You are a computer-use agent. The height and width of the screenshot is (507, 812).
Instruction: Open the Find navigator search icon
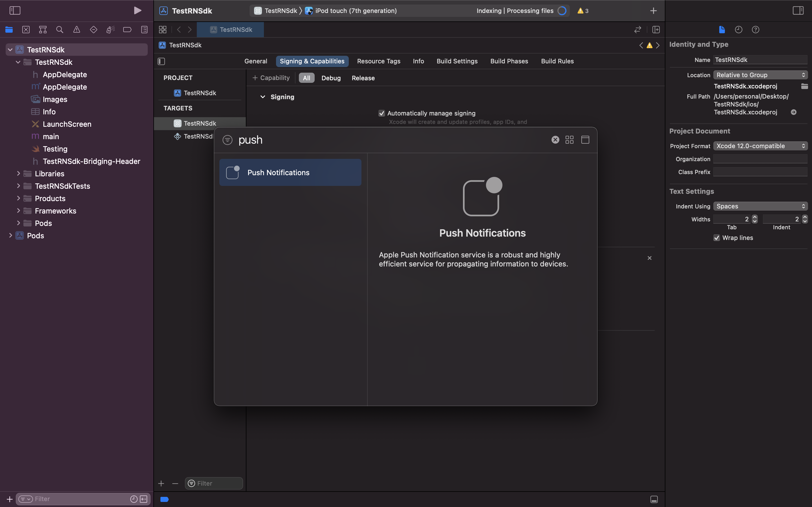click(60, 30)
